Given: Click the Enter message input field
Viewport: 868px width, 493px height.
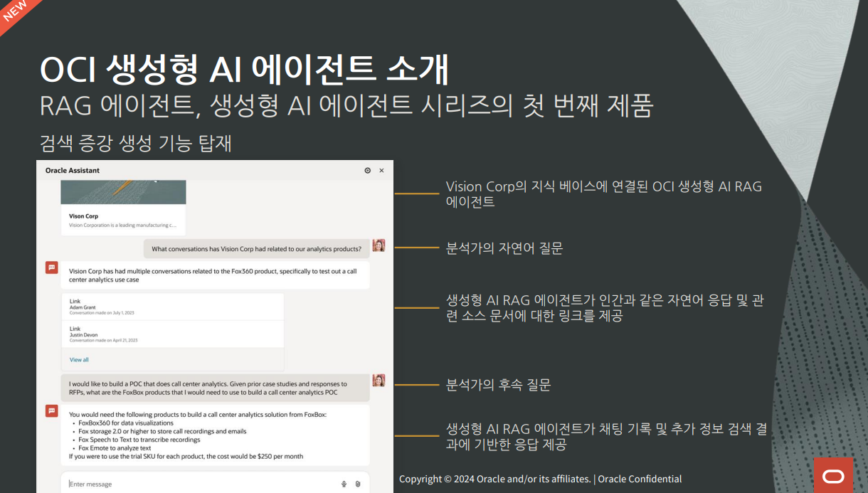Looking at the screenshot, I should pyautogui.click(x=199, y=484).
